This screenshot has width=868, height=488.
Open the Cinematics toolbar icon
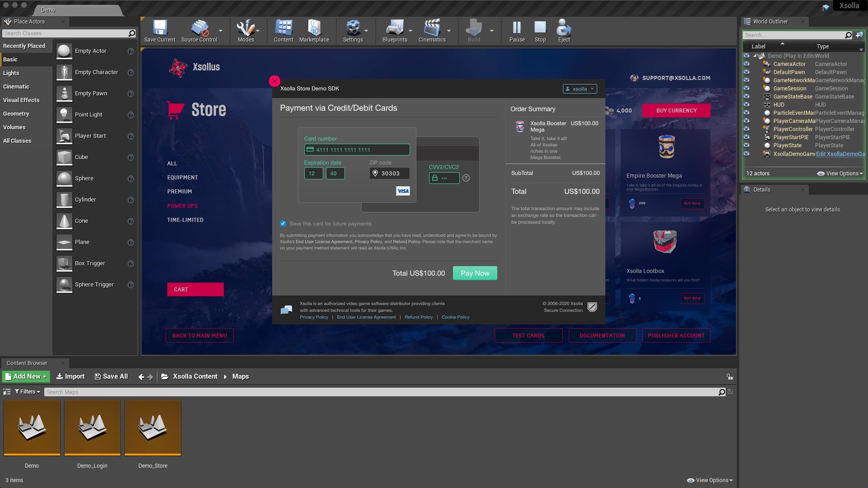(x=432, y=28)
